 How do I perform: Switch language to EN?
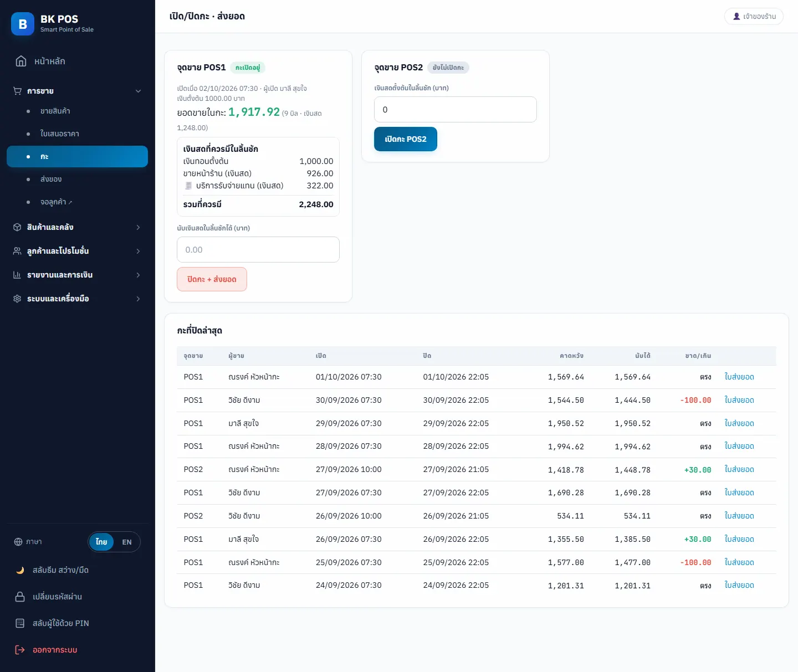127,542
